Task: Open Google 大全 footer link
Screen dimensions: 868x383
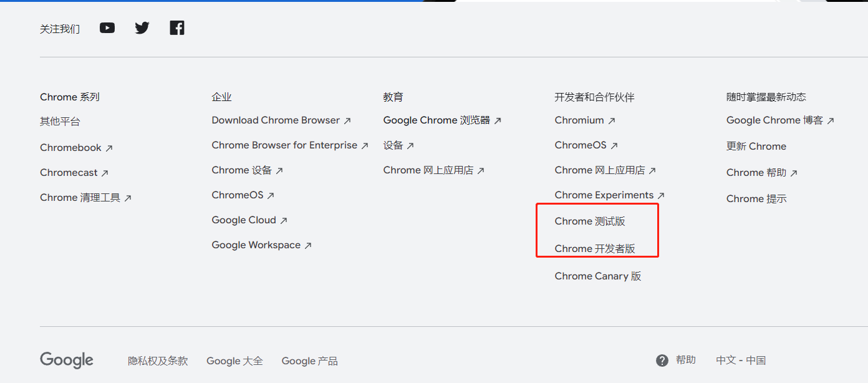Action: point(234,361)
